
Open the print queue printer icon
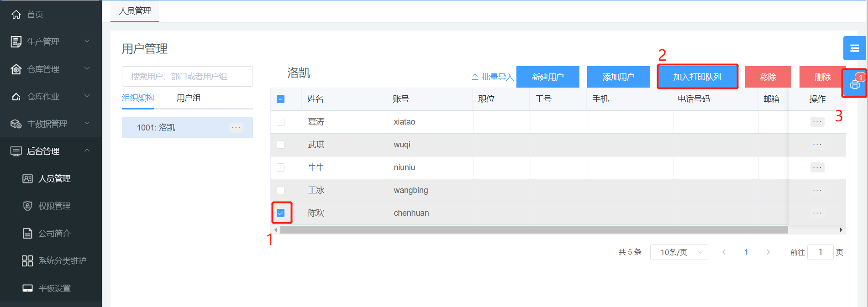point(854,84)
